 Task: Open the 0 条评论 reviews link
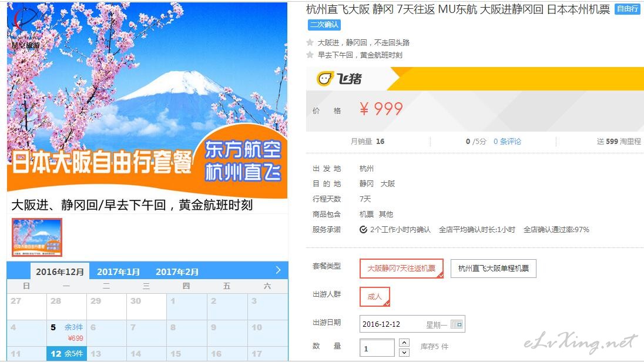coord(507,142)
